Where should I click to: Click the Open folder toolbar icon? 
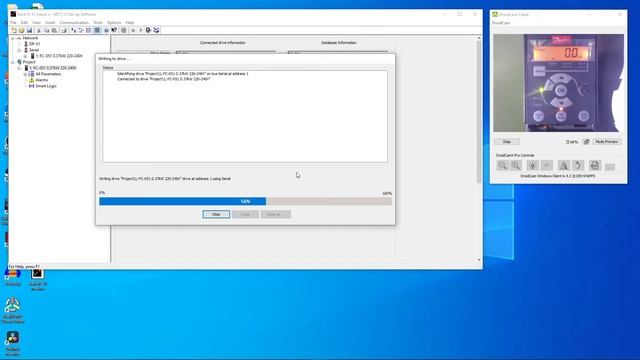click(22, 30)
